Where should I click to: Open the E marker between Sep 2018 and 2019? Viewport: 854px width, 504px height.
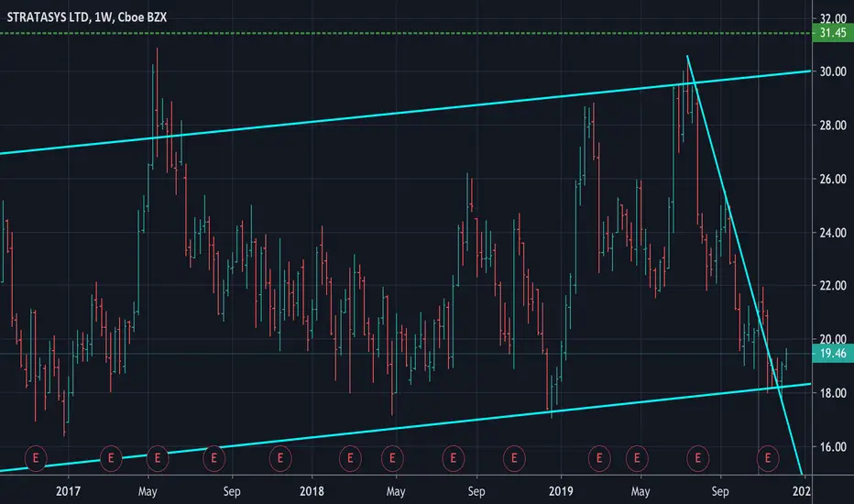[x=514, y=458]
